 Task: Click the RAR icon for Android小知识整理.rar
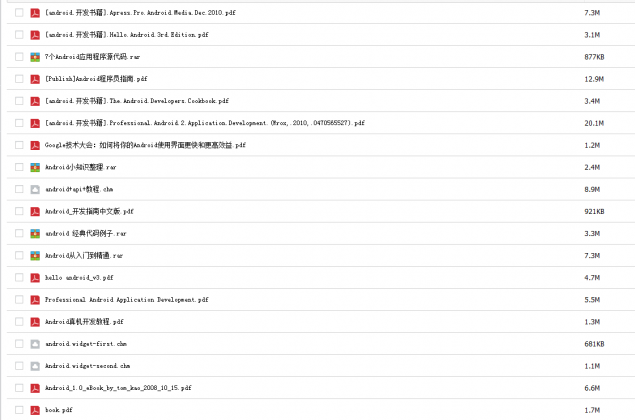point(35,167)
